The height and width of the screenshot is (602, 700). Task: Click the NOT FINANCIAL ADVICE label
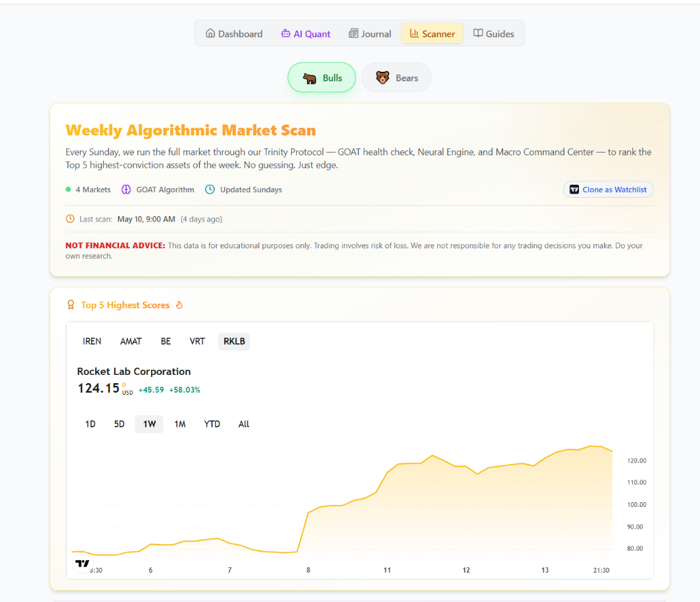[x=115, y=245]
